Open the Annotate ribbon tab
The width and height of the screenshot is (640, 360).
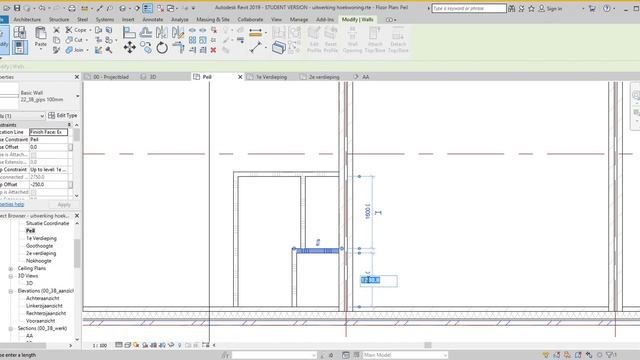[153, 20]
